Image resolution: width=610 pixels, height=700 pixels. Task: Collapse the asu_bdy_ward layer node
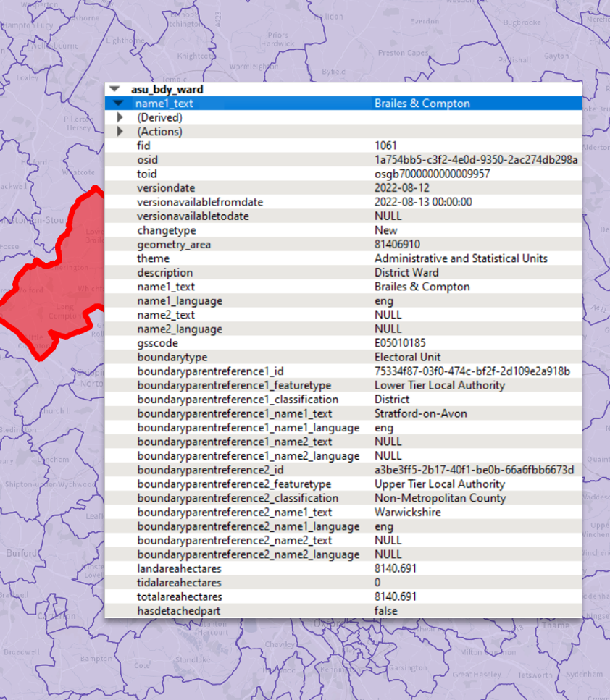click(114, 90)
